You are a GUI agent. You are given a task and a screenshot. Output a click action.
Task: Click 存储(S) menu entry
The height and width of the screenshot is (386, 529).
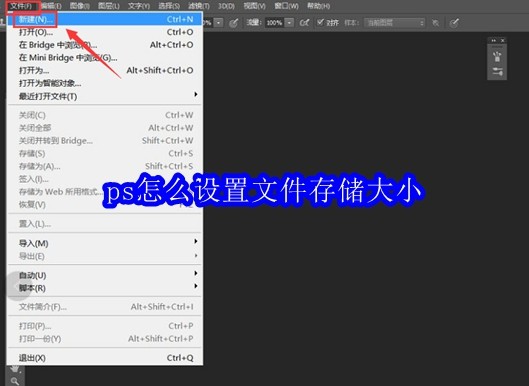[x=105, y=154]
